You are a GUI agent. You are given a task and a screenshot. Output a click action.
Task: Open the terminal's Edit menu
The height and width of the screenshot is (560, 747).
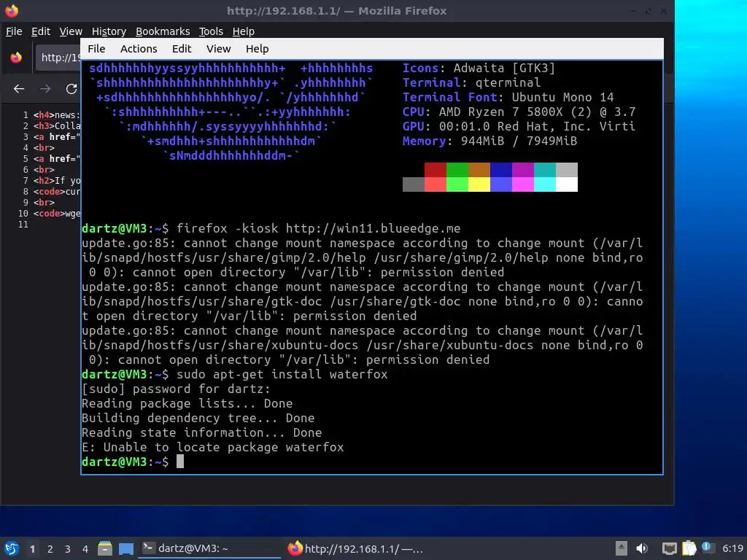tap(182, 49)
